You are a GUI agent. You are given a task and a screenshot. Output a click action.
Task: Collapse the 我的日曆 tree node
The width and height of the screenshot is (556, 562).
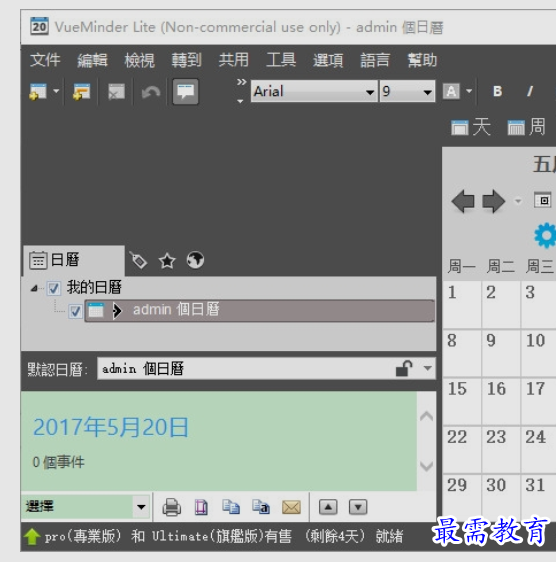click(34, 288)
